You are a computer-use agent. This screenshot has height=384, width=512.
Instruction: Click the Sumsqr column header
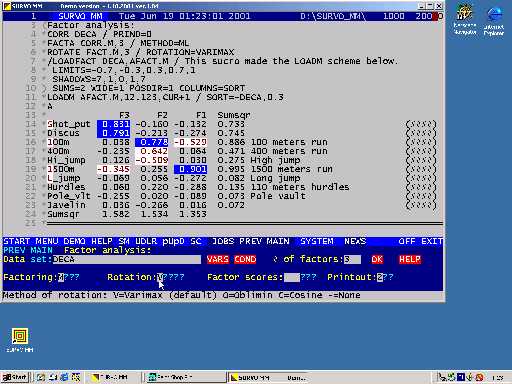point(234,115)
